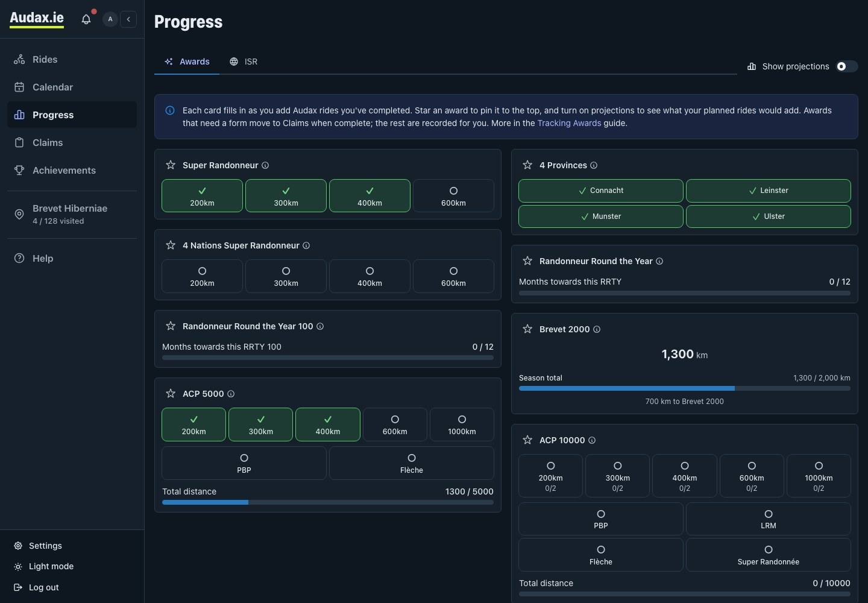Switch to the Awards tab
The width and height of the screenshot is (868, 603).
tap(187, 62)
